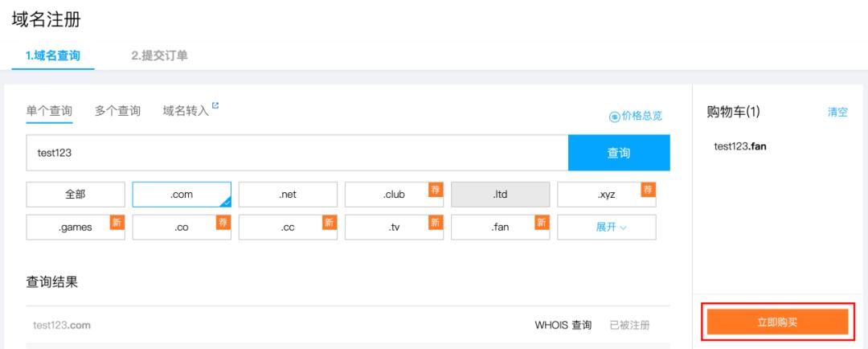Toggle the .com domain suffix filter
The height and width of the screenshot is (349, 868).
click(182, 194)
